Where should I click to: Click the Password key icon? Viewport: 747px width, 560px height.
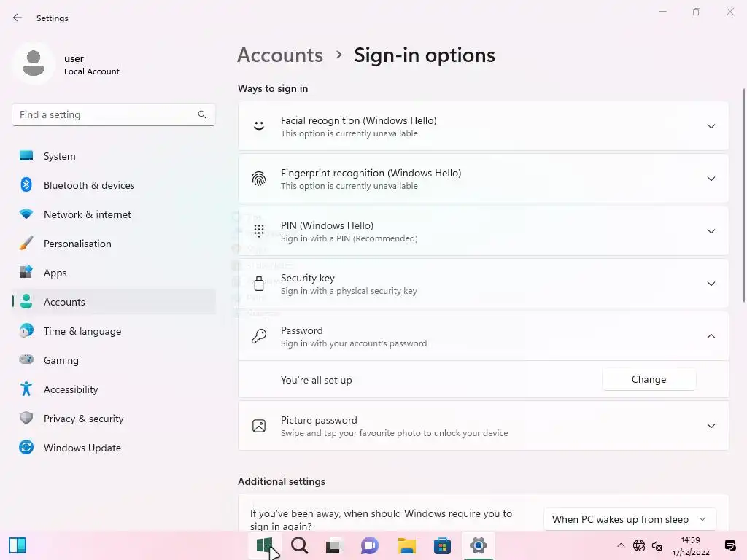tap(259, 335)
